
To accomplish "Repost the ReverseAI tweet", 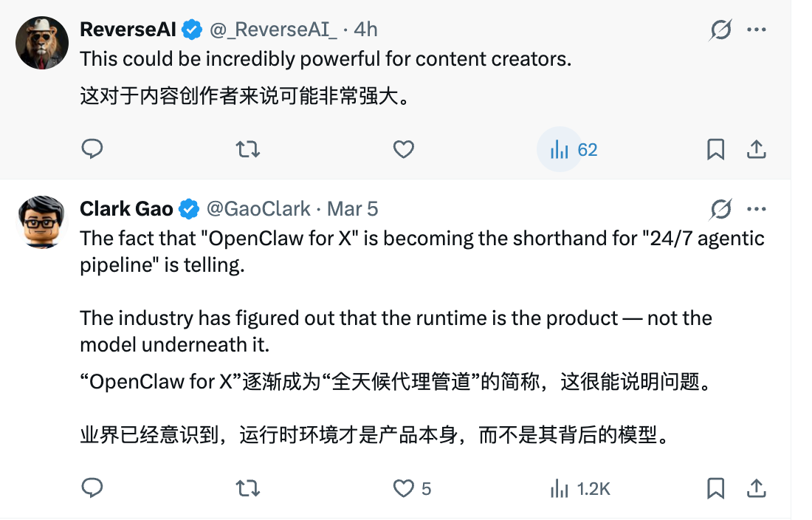I will pos(247,150).
